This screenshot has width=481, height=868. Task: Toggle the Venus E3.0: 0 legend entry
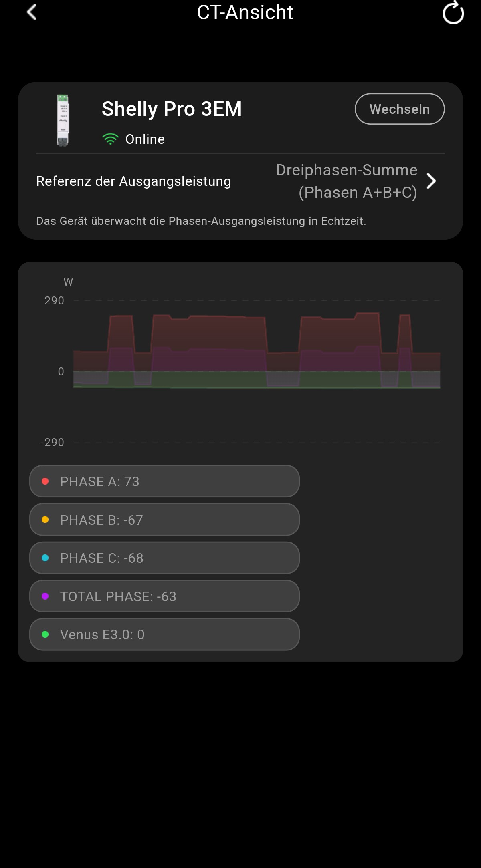coord(164,634)
